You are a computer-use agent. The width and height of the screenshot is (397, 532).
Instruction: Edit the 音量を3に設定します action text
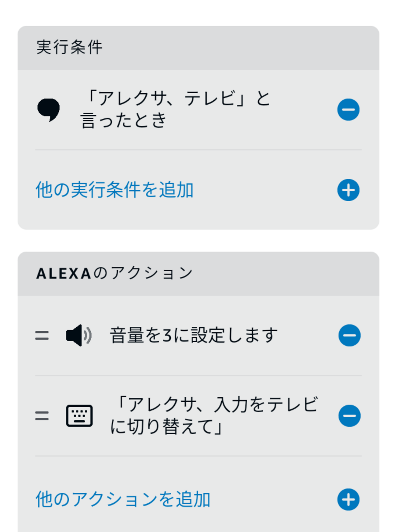click(194, 335)
